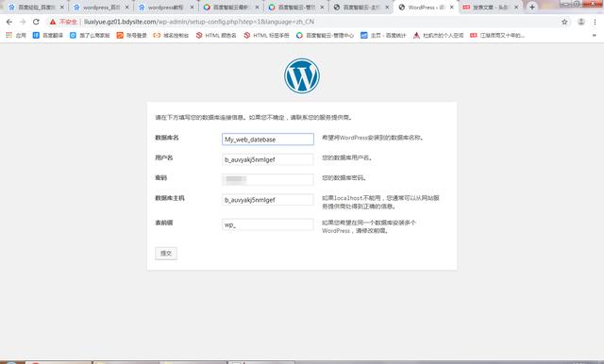Image resolution: width=604 pixels, height=364 pixels.
Task: Open the HTML 颜色名 bookmark
Action: (216, 36)
